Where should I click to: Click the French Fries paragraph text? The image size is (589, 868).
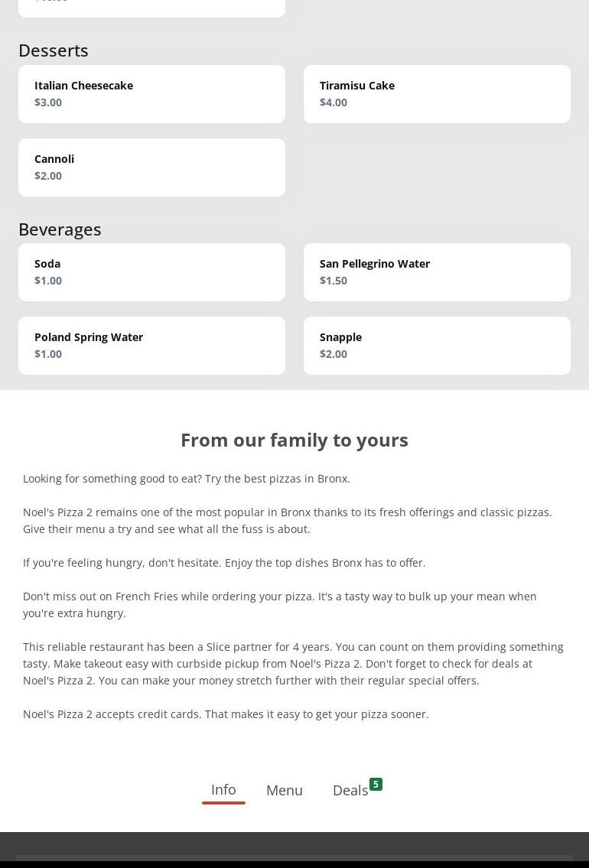pyautogui.click(x=280, y=605)
